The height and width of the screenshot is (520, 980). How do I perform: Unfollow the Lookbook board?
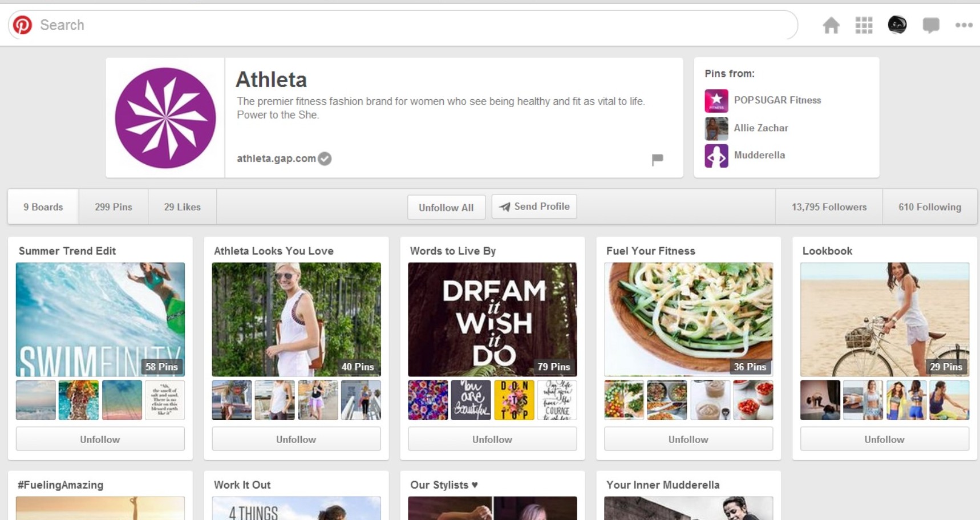point(884,439)
